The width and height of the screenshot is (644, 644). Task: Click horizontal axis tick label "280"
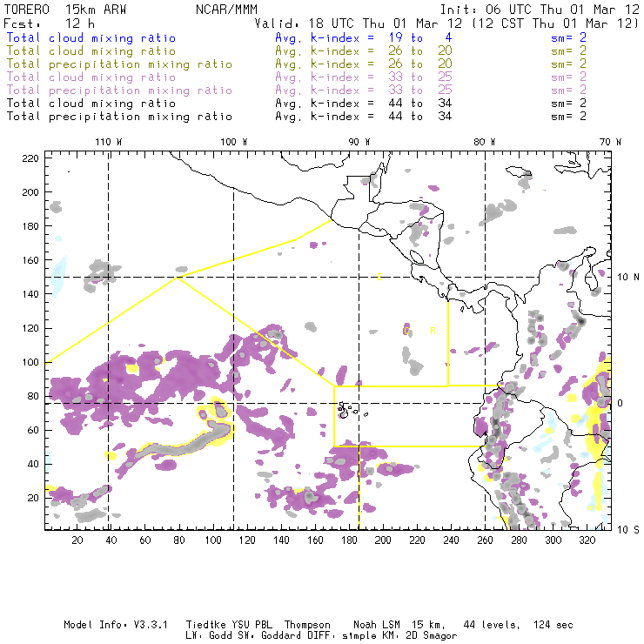[x=520, y=540]
